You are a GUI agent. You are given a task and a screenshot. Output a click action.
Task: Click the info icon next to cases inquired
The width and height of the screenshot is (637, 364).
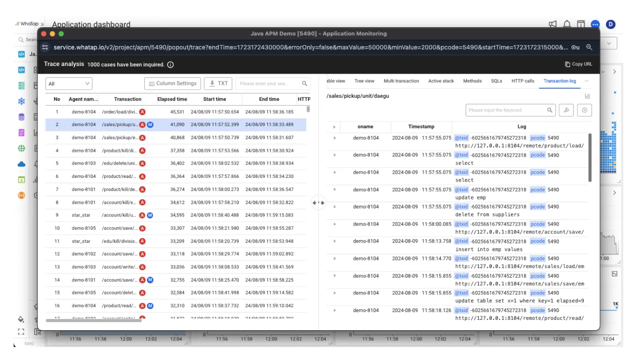pos(170,65)
